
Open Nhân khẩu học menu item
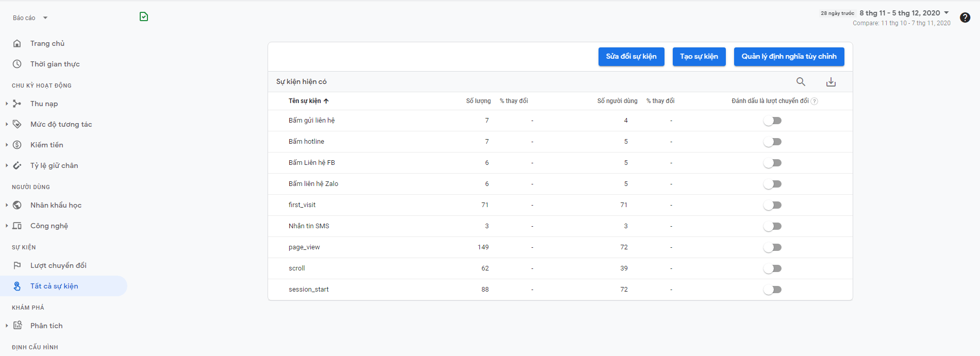point(56,205)
